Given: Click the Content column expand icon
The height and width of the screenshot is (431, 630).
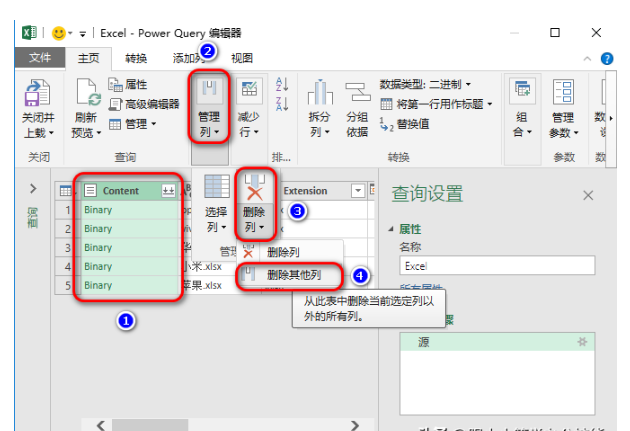Looking at the screenshot, I should pos(169,191).
